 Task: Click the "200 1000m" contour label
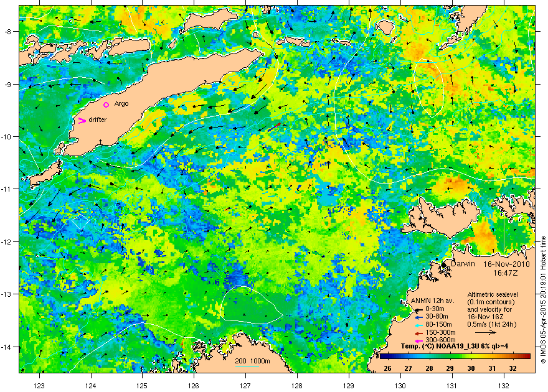pyautogui.click(x=252, y=362)
